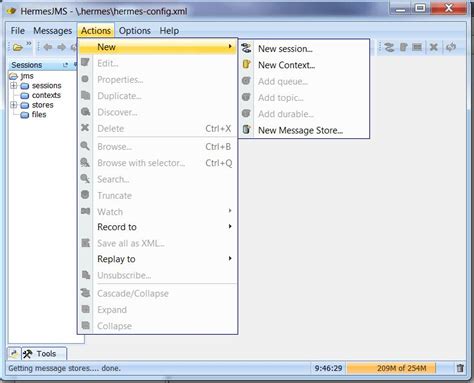The height and width of the screenshot is (383, 474).
Task: Switch to the icon-only bottom tab
Action: [x=14, y=354]
